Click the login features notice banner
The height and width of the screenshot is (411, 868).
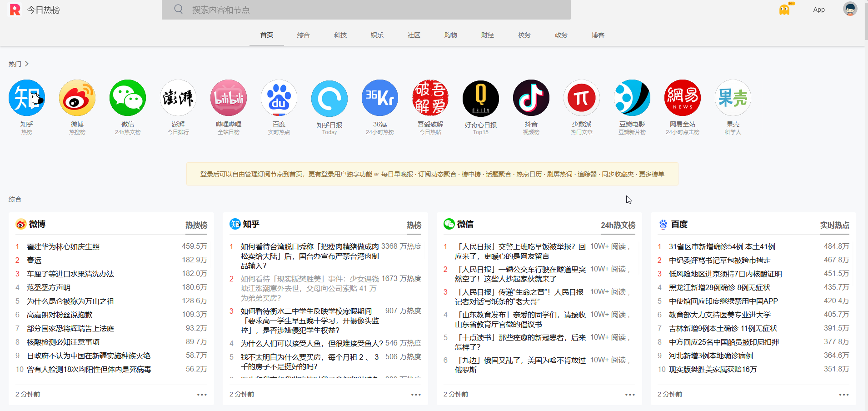tap(432, 174)
